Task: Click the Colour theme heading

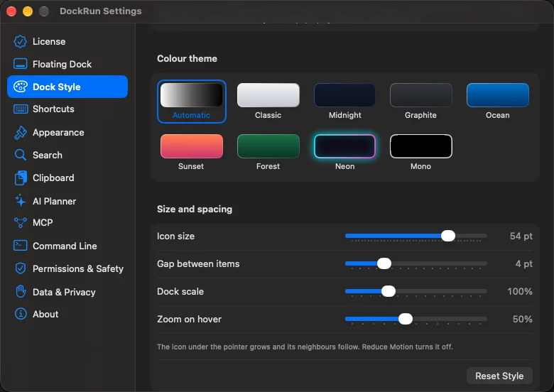Action: click(187, 59)
